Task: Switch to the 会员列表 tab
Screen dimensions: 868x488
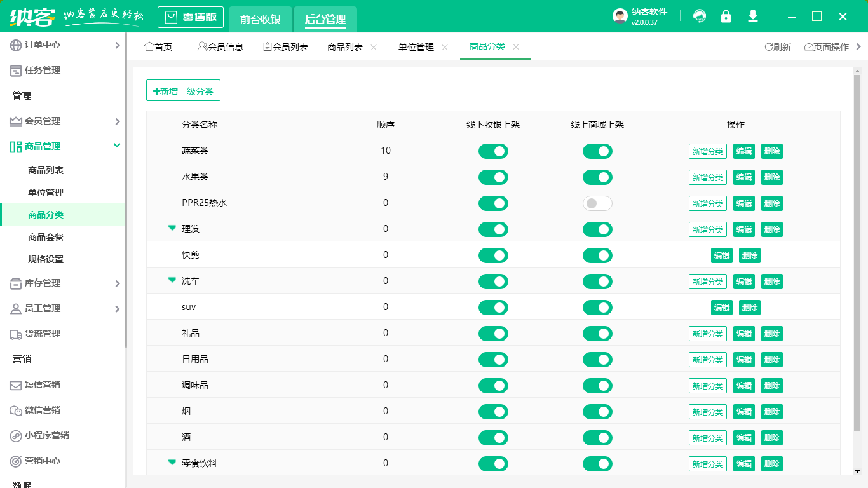Action: [x=285, y=47]
